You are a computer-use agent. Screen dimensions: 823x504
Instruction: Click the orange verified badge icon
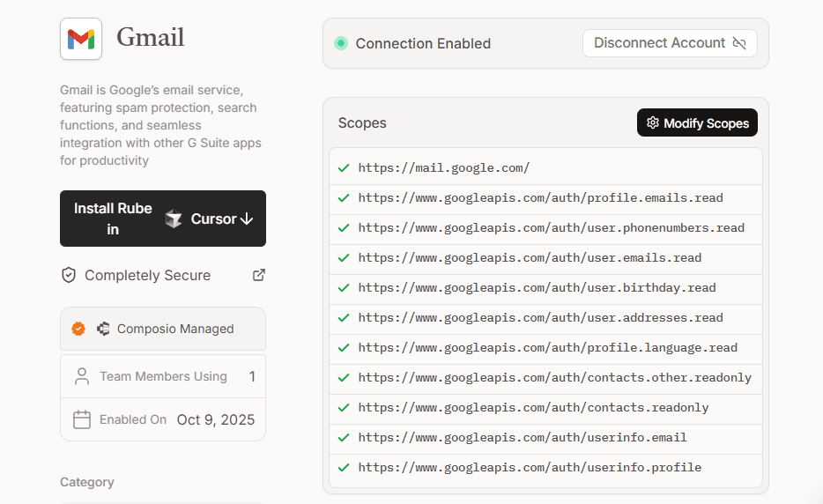click(78, 329)
